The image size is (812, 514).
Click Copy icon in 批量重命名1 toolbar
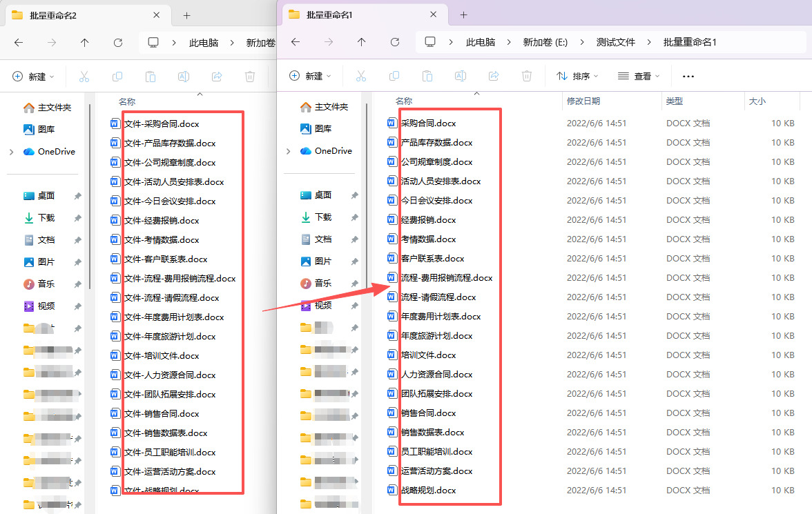coord(394,76)
